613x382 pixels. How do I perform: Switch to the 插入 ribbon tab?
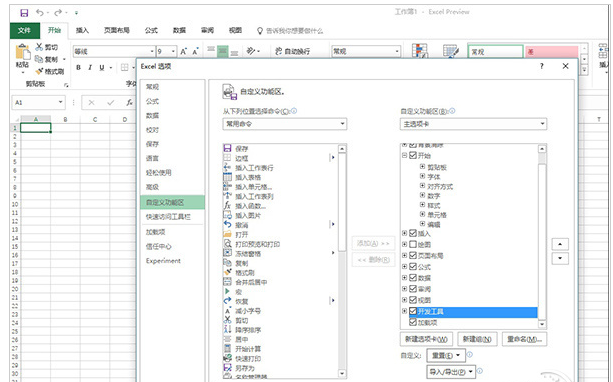pyautogui.click(x=82, y=30)
